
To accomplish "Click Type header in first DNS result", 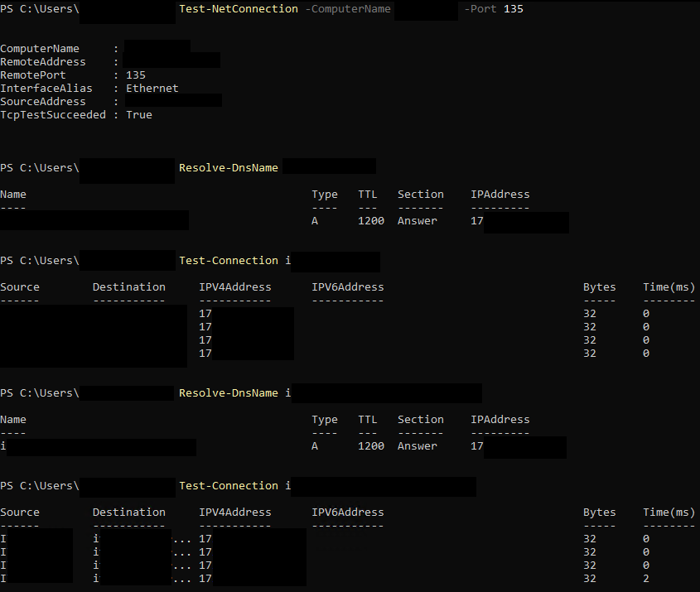I will coord(325,195).
